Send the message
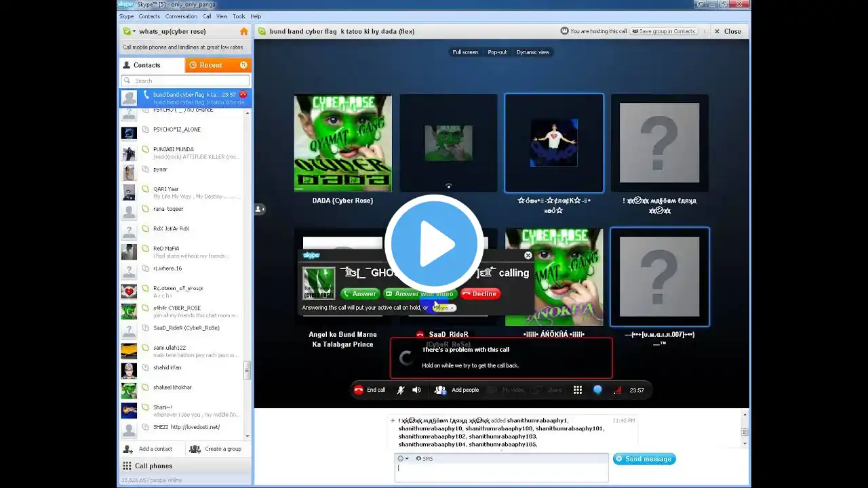The image size is (868, 488). (x=644, y=459)
